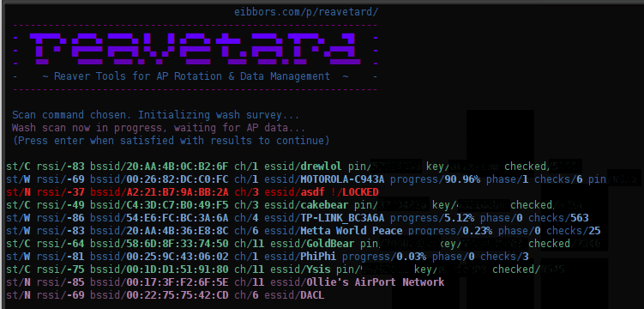
Task: Click the bssid 00:26:82:DC:C0:FC value
Action: (x=159, y=179)
